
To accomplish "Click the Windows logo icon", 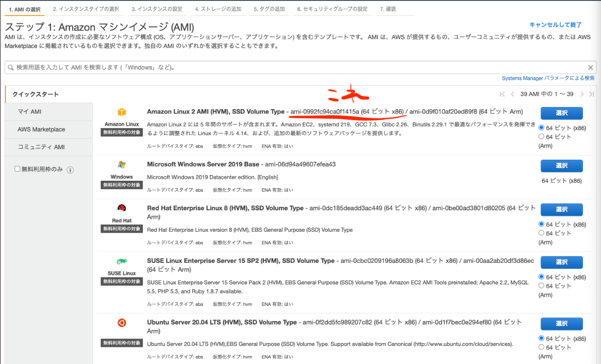I will [122, 165].
